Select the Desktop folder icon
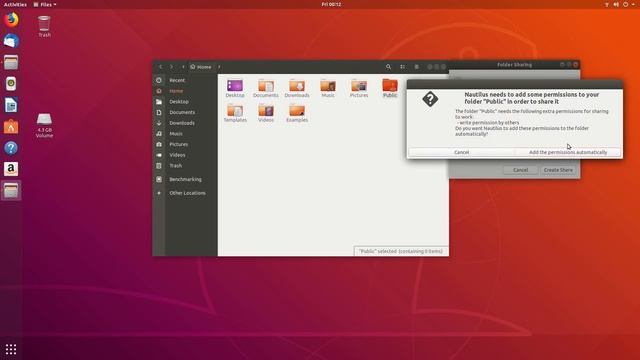Screen dimensions: 640x360 235,88
